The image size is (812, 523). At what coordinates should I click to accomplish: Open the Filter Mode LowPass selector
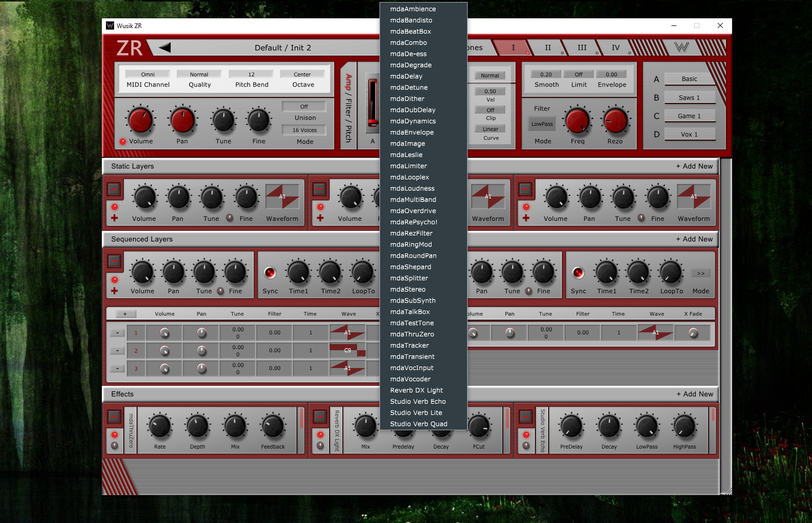click(542, 124)
